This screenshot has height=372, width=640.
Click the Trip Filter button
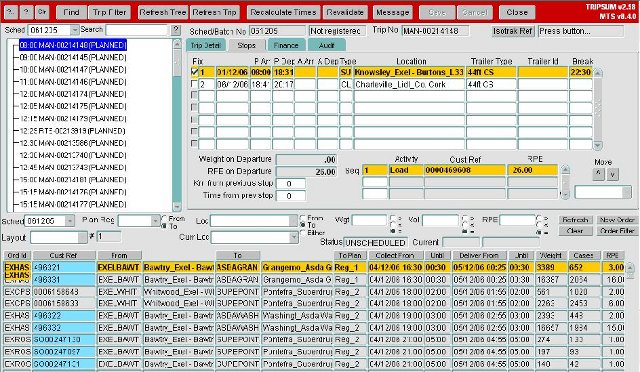[x=109, y=12]
